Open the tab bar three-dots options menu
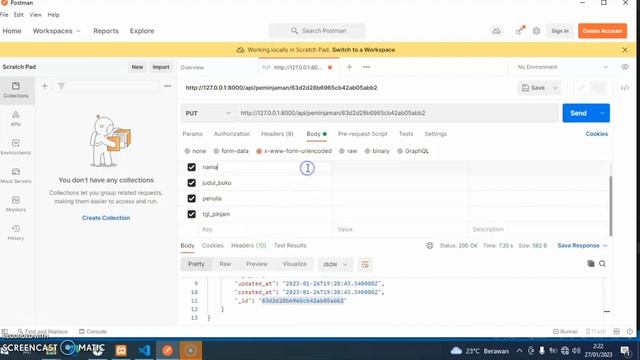The height and width of the screenshot is (360, 640). click(x=367, y=67)
